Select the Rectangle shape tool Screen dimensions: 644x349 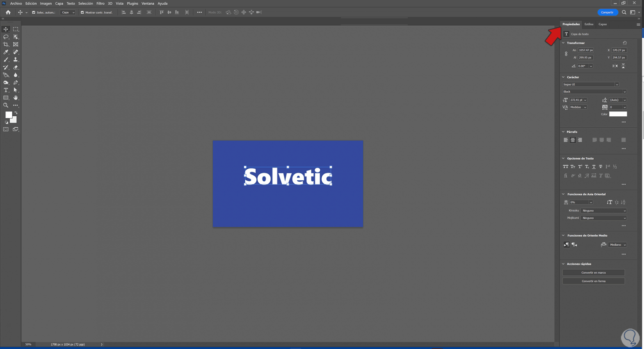pos(6,98)
